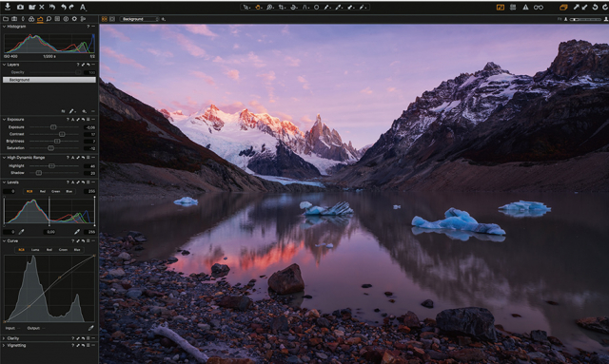Viewport: 609px width, 364px height.
Task: Select the Pan hand cursor tool
Action: tap(258, 7)
